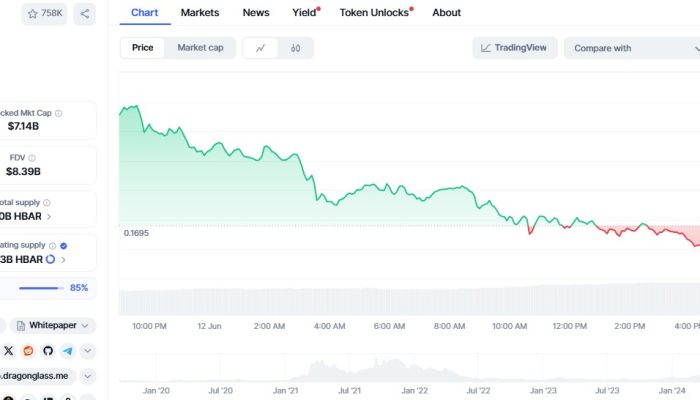Click the TradingView button
The image size is (700, 400).
tap(514, 48)
